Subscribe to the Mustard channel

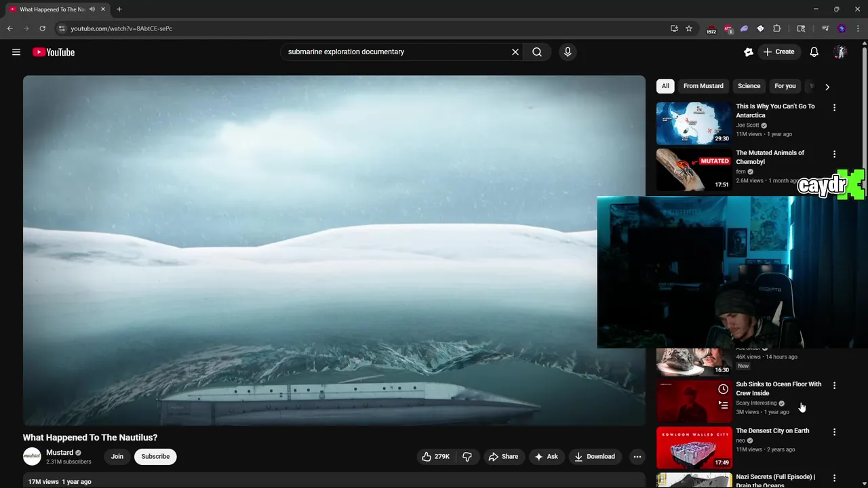[x=155, y=457]
